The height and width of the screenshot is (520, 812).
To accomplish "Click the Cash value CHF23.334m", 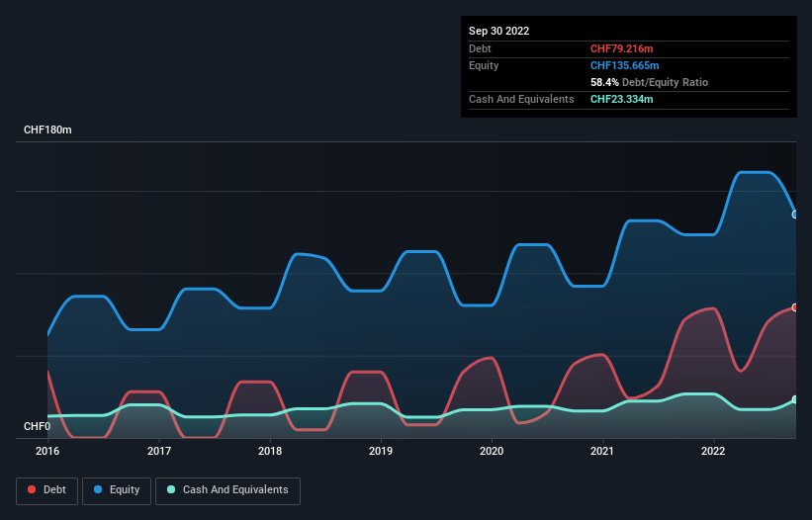I will point(621,99).
